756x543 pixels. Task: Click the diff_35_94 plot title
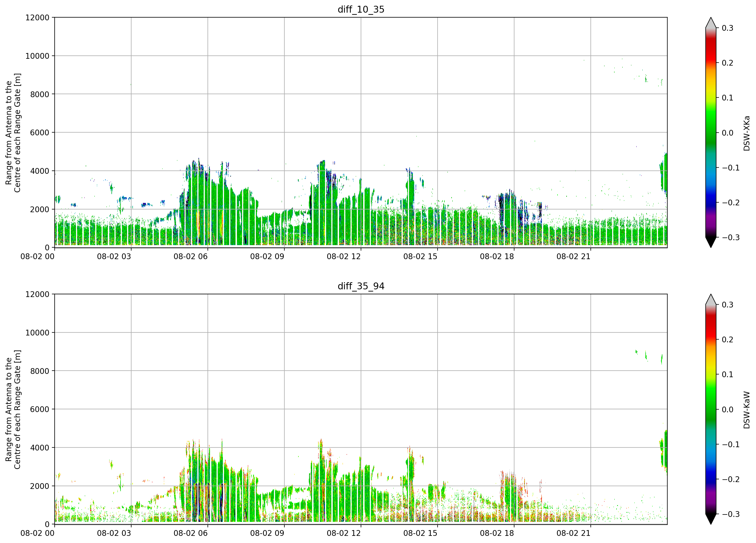point(361,286)
